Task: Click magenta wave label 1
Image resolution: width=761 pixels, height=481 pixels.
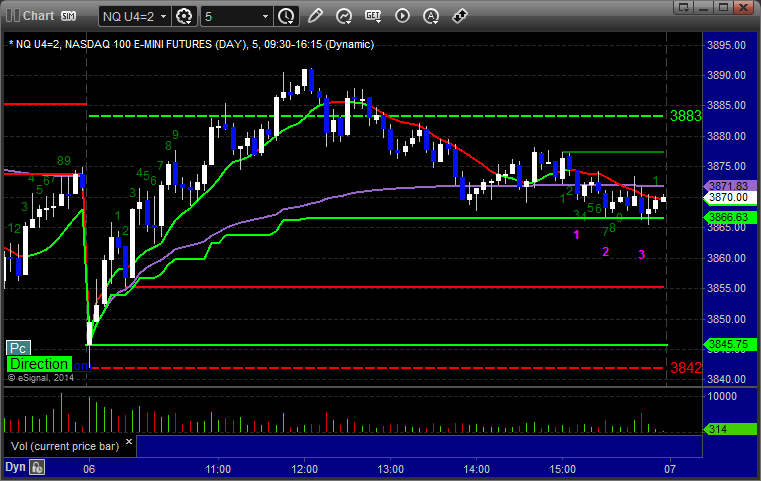Action: 576,235
